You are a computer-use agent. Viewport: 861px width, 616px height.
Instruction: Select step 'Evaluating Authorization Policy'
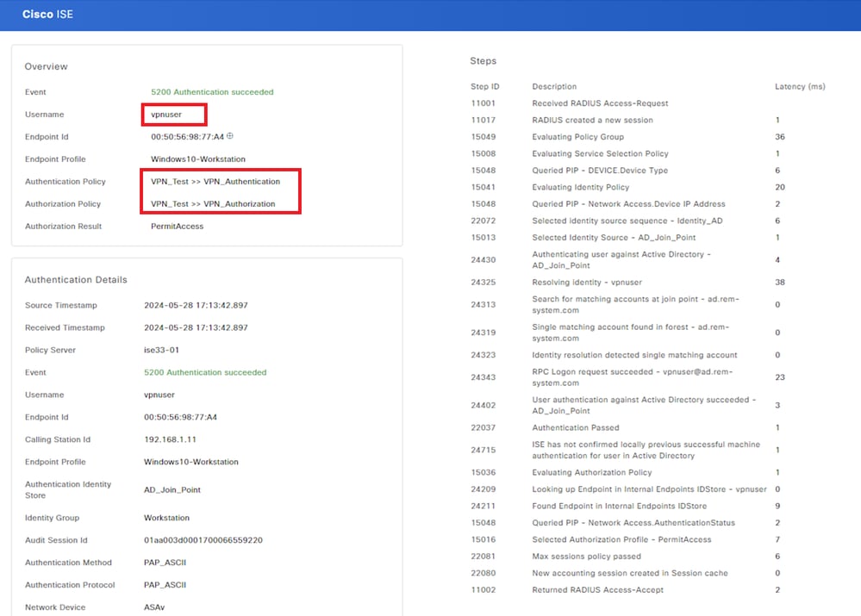591,472
